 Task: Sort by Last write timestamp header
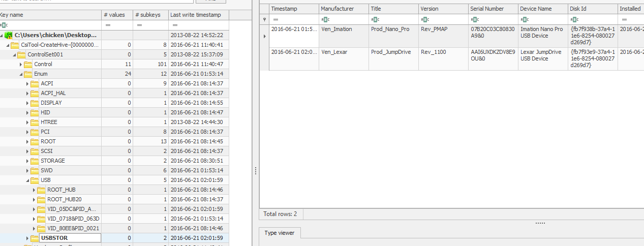(x=198, y=15)
